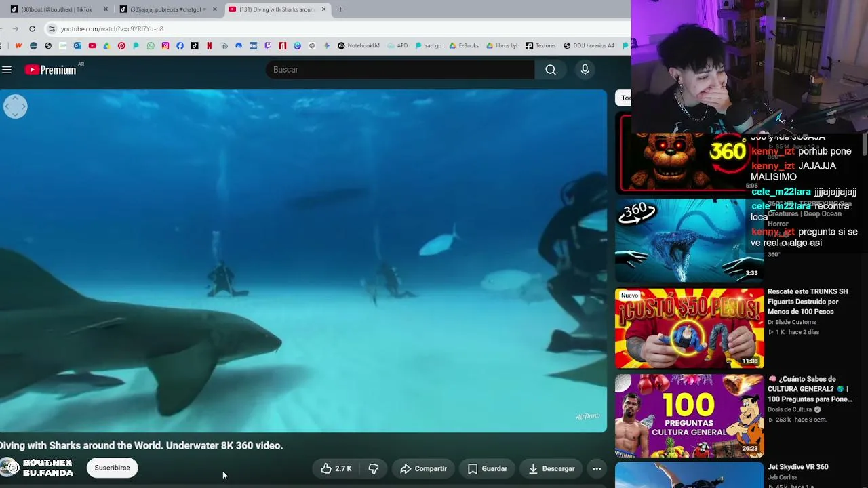
Task: Switch to the jajajaj pobrecita TikTok tab
Action: point(168,9)
